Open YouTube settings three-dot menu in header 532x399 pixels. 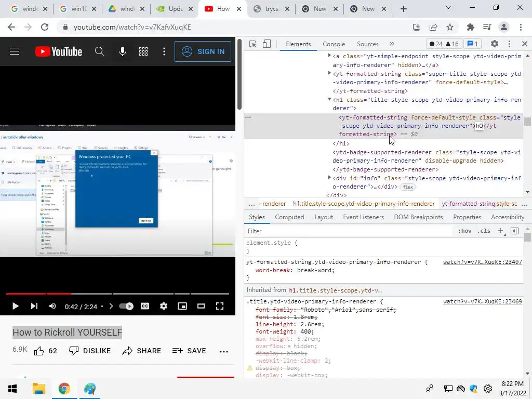(x=164, y=51)
